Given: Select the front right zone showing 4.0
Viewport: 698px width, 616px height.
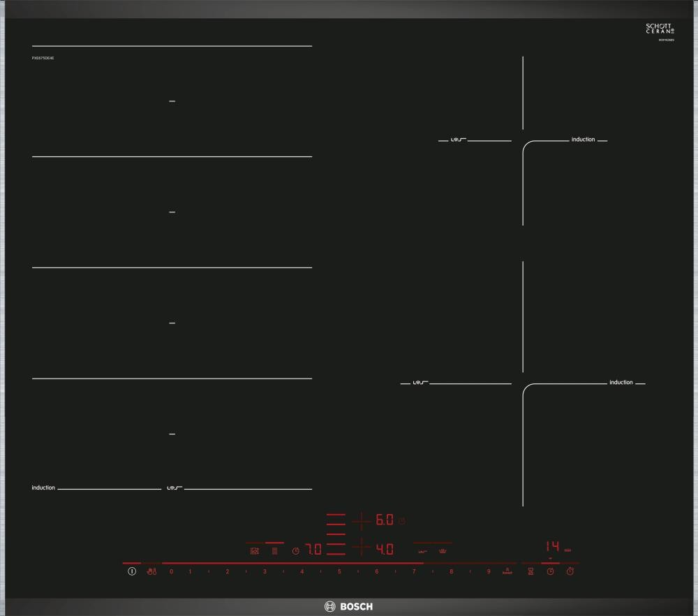Looking at the screenshot, I should 385,549.
